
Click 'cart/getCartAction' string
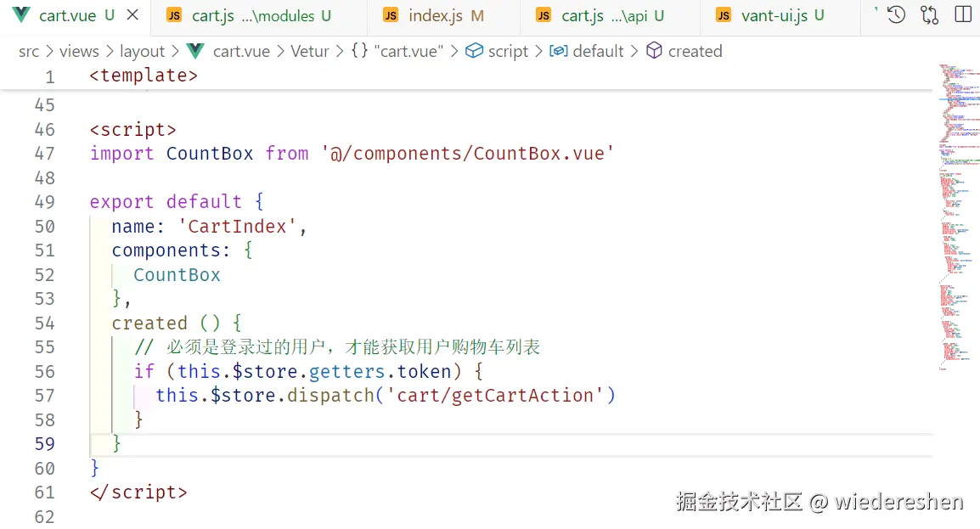click(x=495, y=396)
